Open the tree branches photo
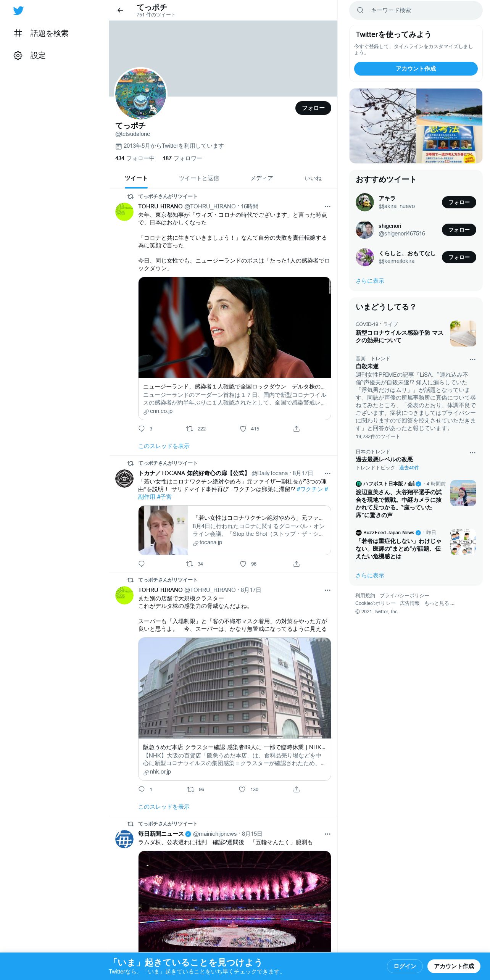The image size is (490, 980). (x=382, y=126)
